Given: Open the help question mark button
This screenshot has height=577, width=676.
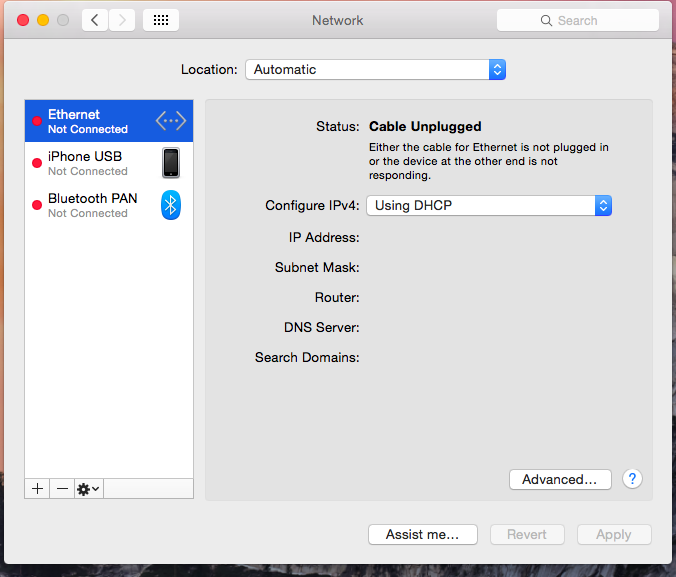Looking at the screenshot, I should coord(632,479).
